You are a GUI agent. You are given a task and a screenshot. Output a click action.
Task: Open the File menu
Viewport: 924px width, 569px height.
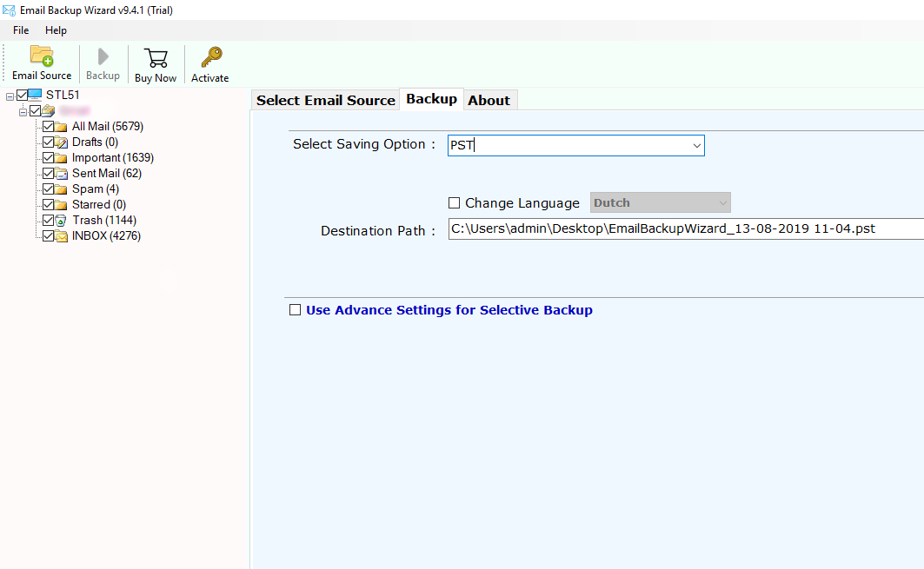tap(21, 30)
